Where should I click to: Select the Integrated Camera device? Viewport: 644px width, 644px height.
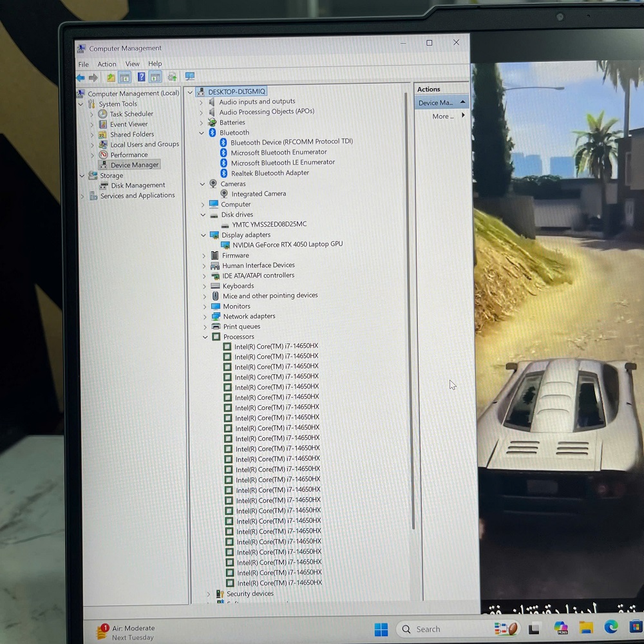[258, 194]
